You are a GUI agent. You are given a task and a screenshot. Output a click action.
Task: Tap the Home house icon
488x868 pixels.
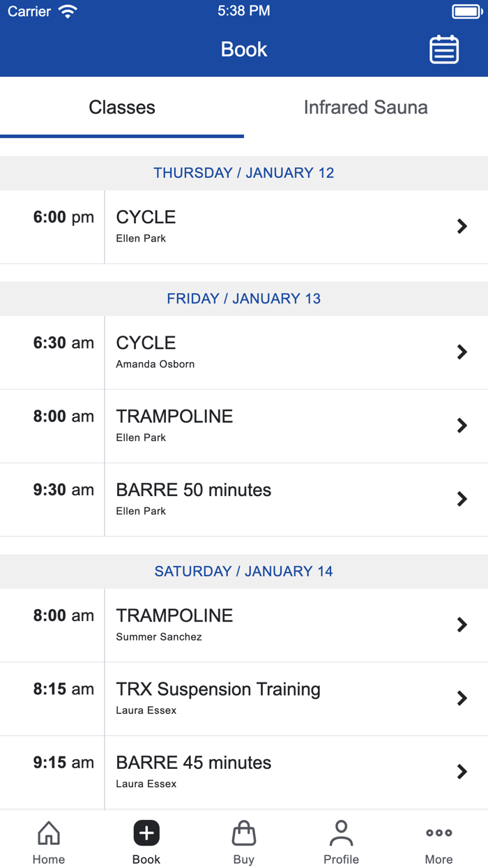(x=49, y=833)
